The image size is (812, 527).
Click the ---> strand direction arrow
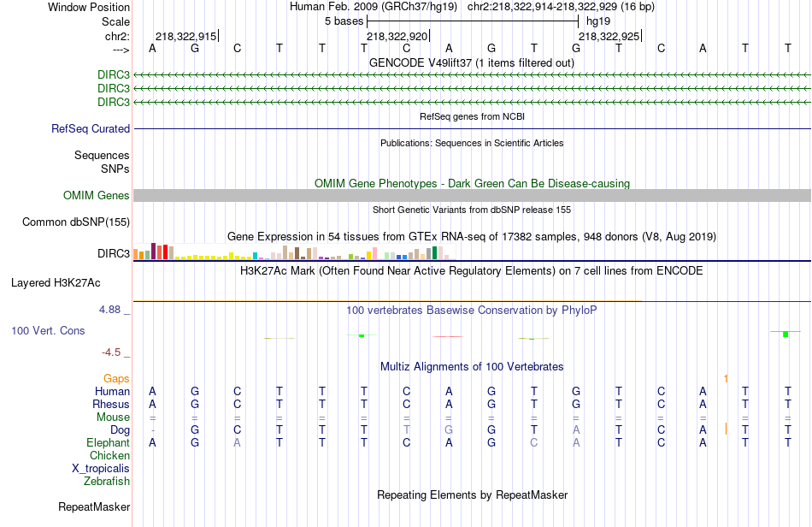(x=121, y=50)
